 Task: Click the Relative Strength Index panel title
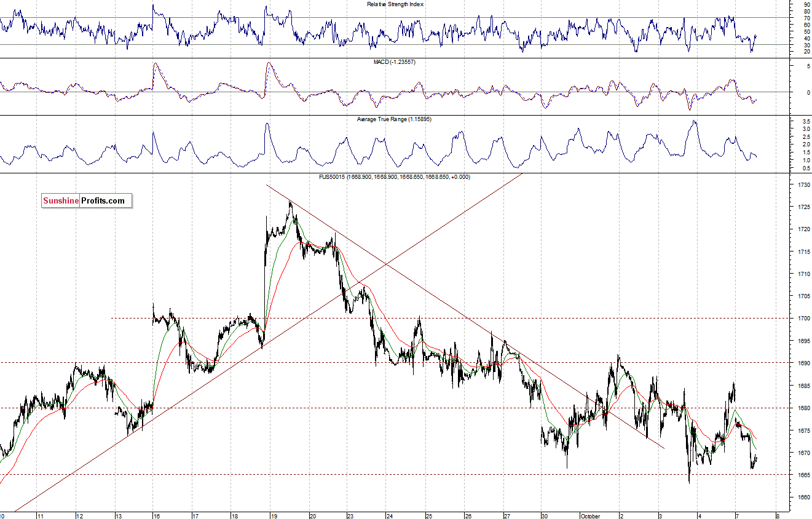(395, 4)
